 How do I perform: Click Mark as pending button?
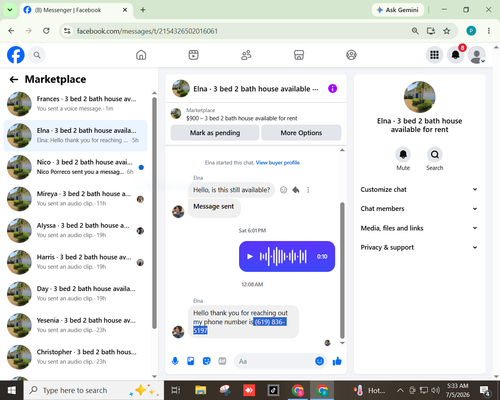(x=215, y=133)
